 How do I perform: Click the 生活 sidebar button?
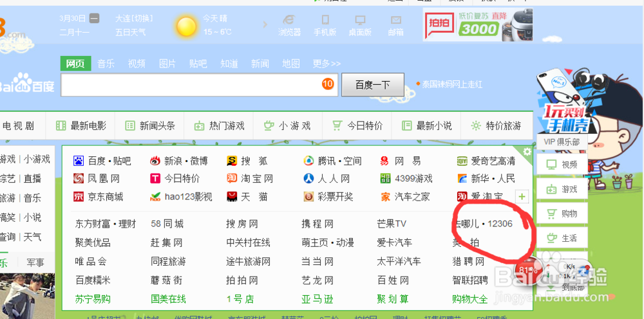pos(562,238)
